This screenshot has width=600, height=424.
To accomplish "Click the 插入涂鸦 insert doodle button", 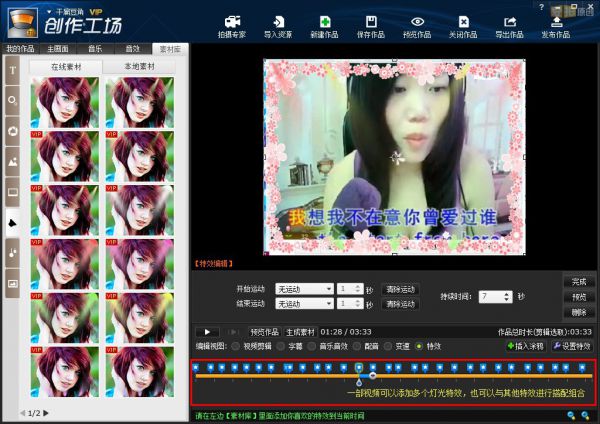I will coord(526,346).
